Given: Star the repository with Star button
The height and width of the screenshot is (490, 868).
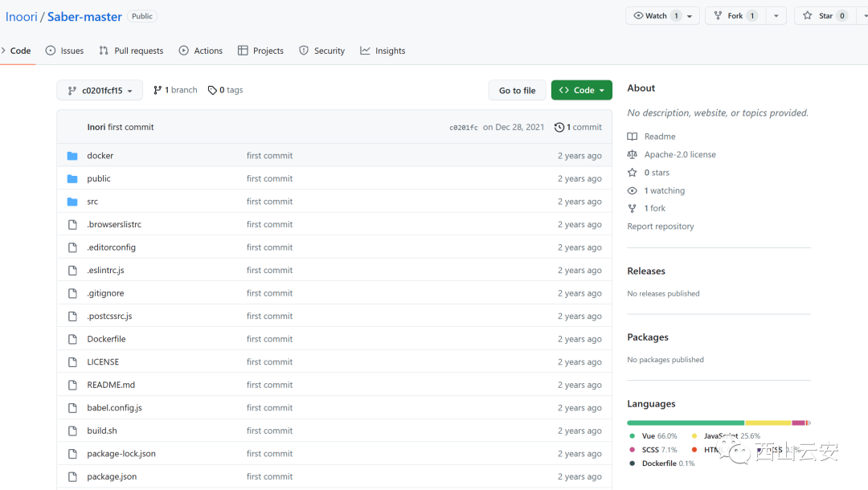Looking at the screenshot, I should pyautogui.click(x=825, y=16).
